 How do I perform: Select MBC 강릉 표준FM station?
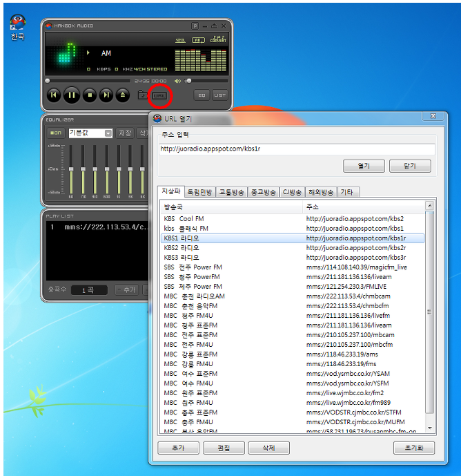(293, 354)
